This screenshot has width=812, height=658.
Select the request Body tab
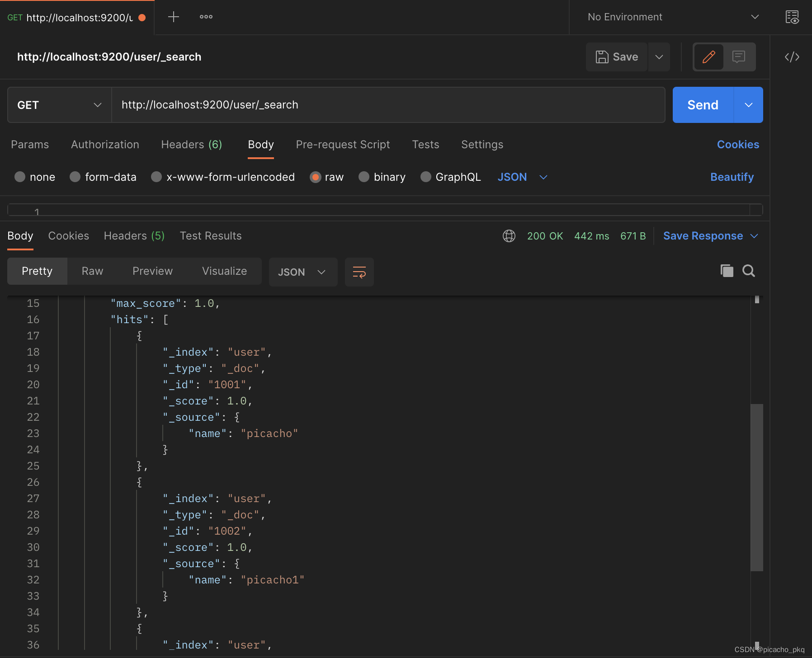coord(261,145)
